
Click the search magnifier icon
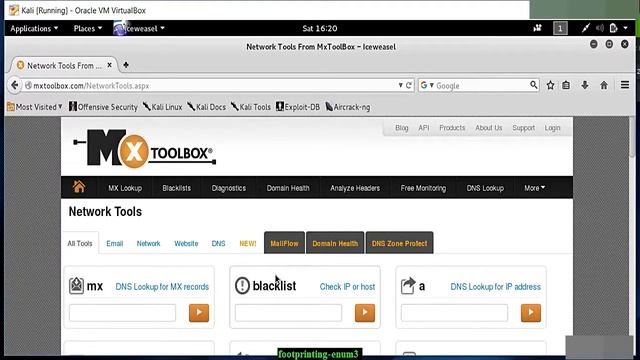[x=533, y=85]
